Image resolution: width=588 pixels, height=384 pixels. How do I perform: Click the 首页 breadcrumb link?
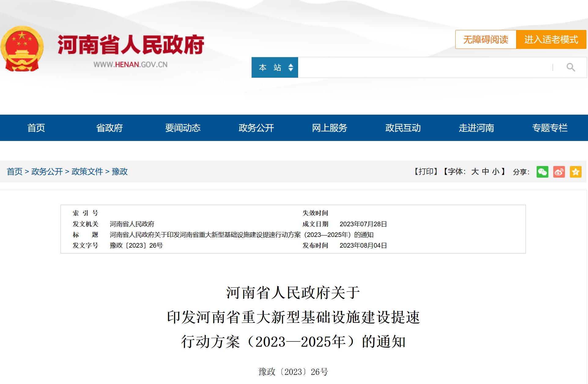tap(15, 172)
